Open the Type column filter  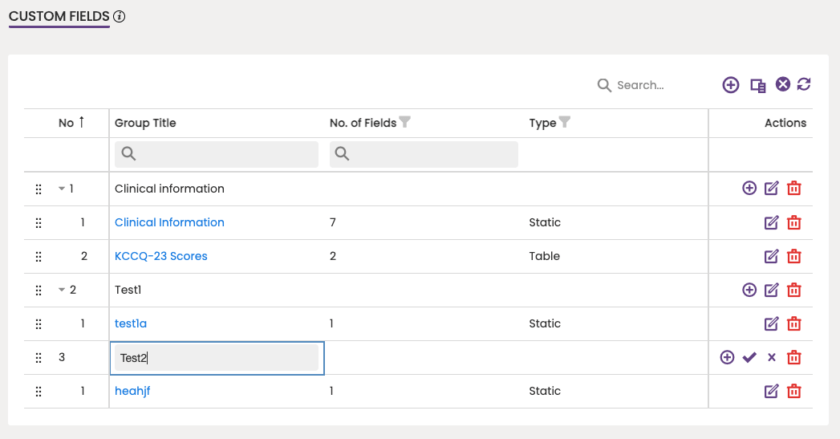pyautogui.click(x=565, y=122)
